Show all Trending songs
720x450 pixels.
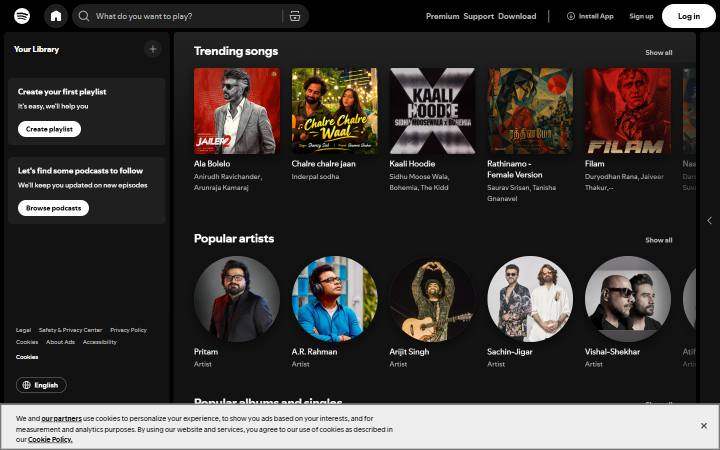[x=658, y=52]
